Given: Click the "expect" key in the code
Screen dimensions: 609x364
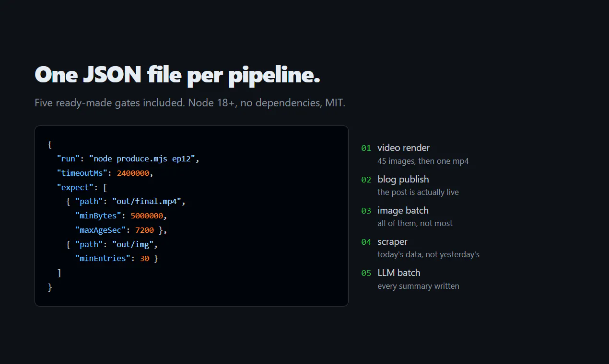Looking at the screenshot, I should tap(75, 187).
